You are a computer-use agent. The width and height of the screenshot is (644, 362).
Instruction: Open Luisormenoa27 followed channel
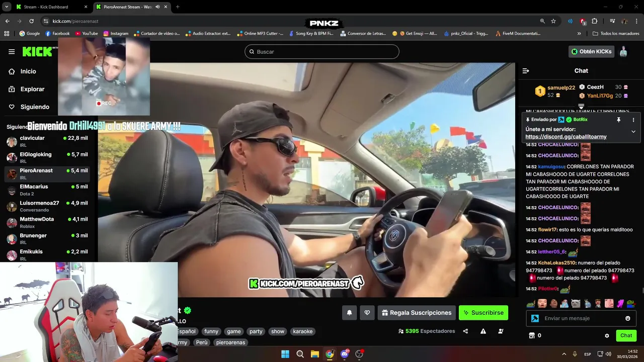pos(48,206)
